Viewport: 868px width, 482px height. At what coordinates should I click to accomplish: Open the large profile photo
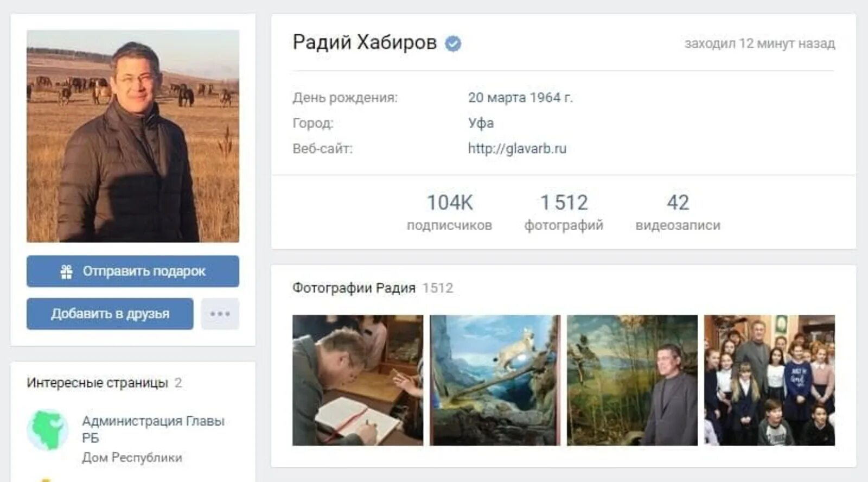click(x=133, y=136)
